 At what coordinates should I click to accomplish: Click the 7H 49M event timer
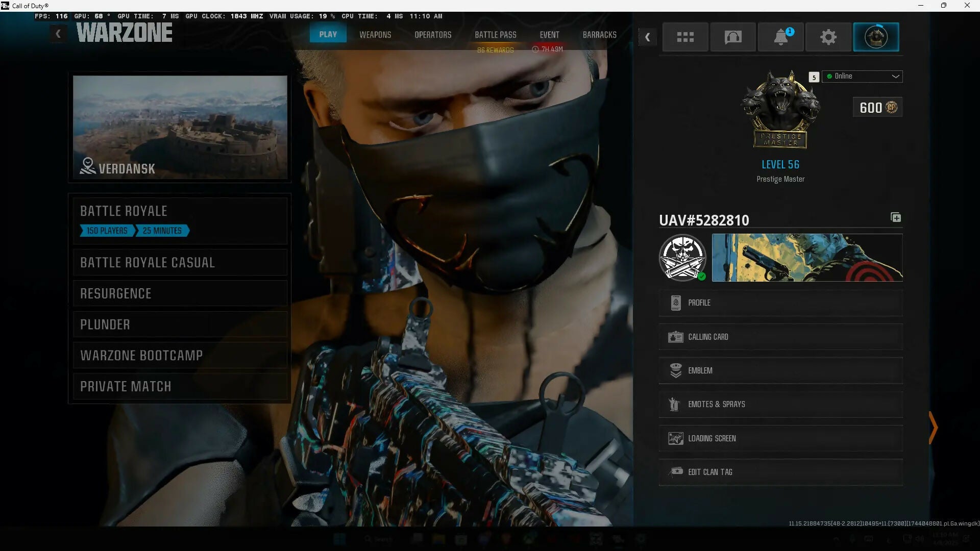pos(547,49)
